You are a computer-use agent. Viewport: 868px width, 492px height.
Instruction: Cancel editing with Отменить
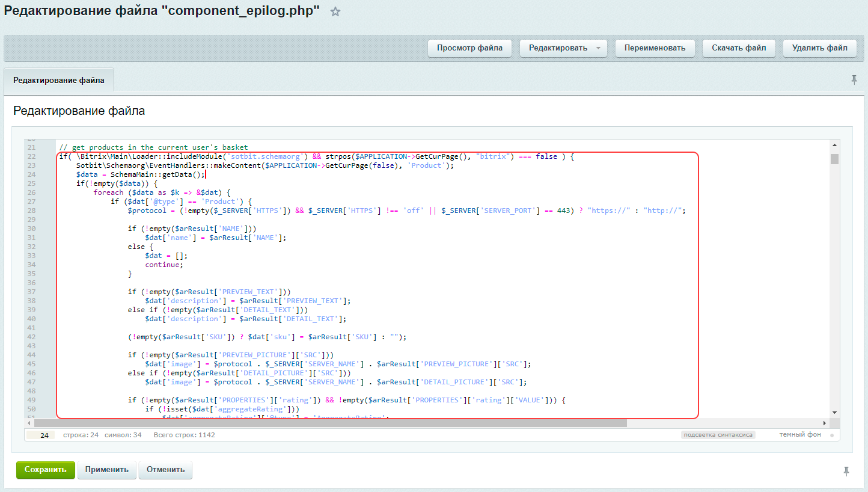165,470
